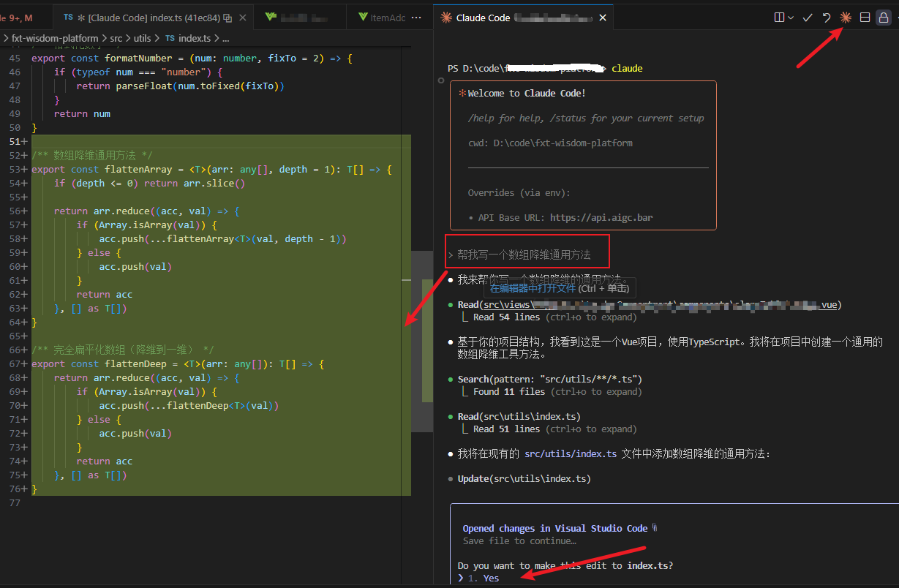
Task: Click the comment '/** 数组降维通用方法 */'
Action: (92, 156)
